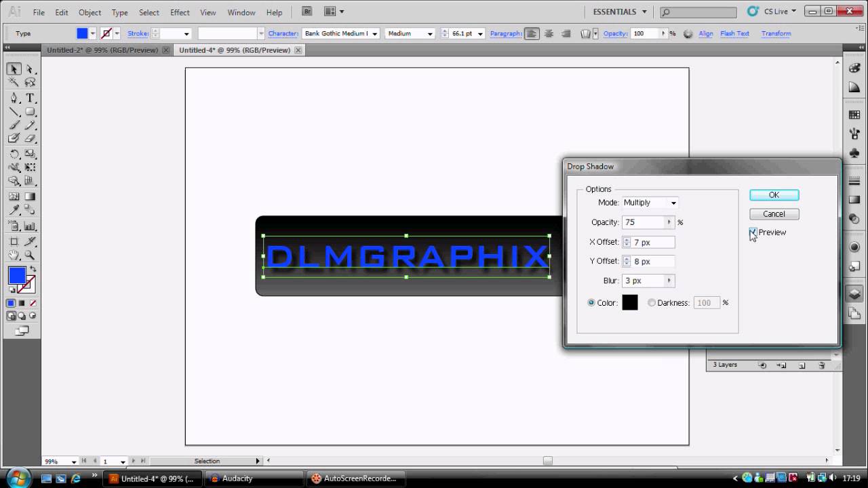Set paragraph alignment to center
Image resolution: width=868 pixels, height=488 pixels.
[x=549, y=33]
